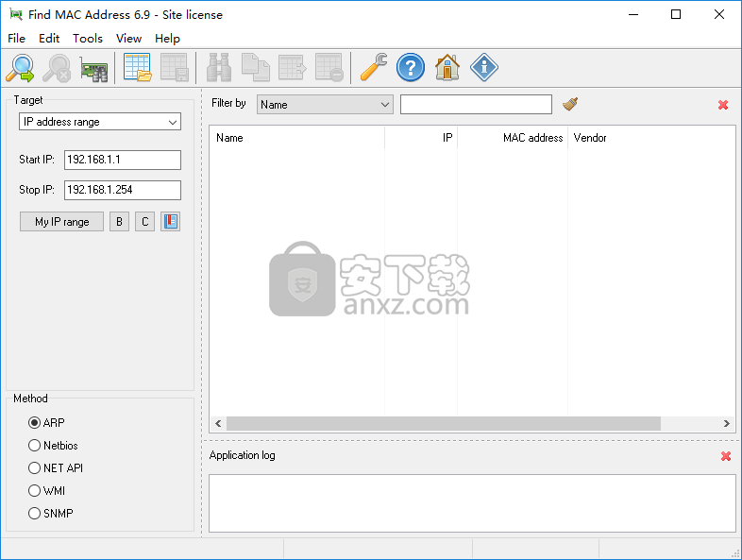Open help with question mark icon

(x=411, y=68)
